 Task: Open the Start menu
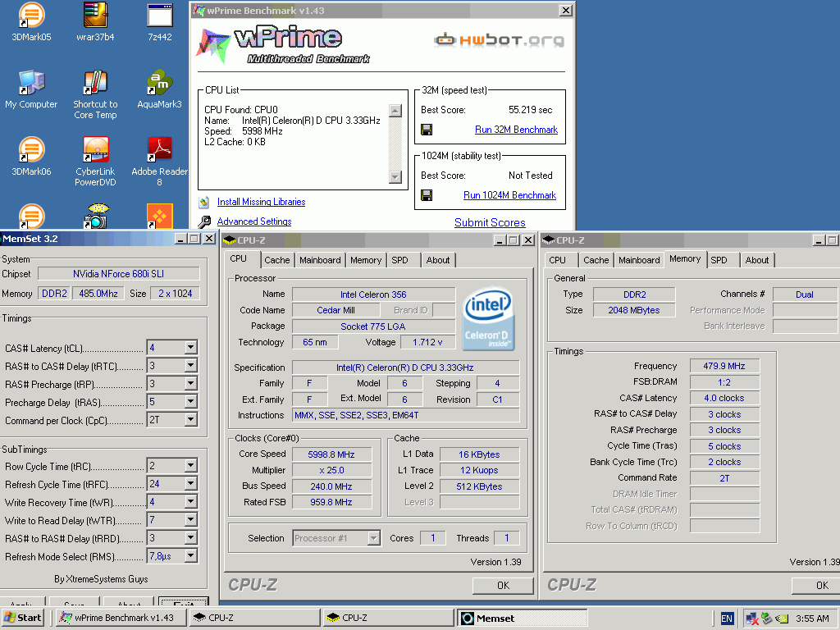pos(23,618)
